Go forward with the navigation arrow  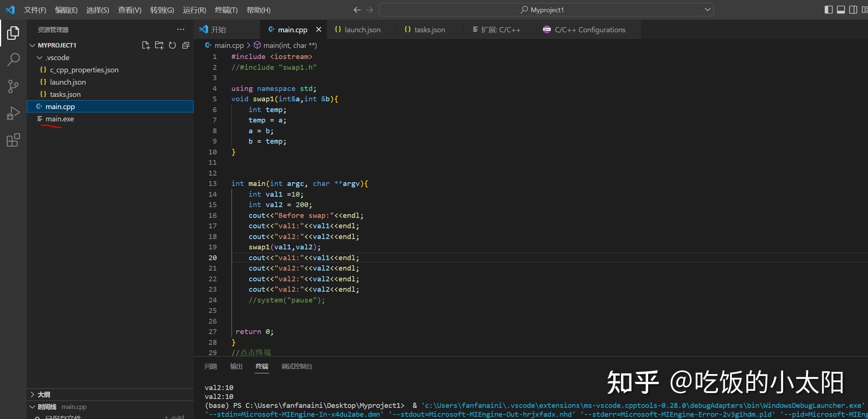[369, 10]
